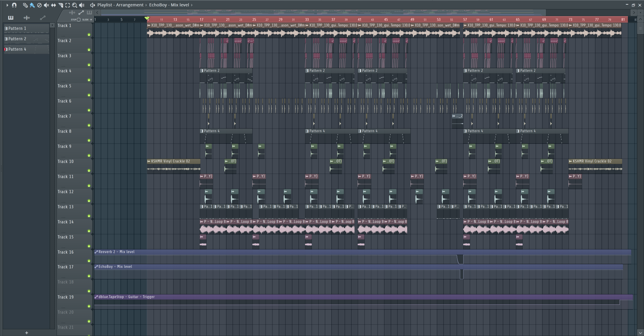
Task: Click last KSHMR Vinyl Crackle 02 clip
Action: click(x=595, y=166)
